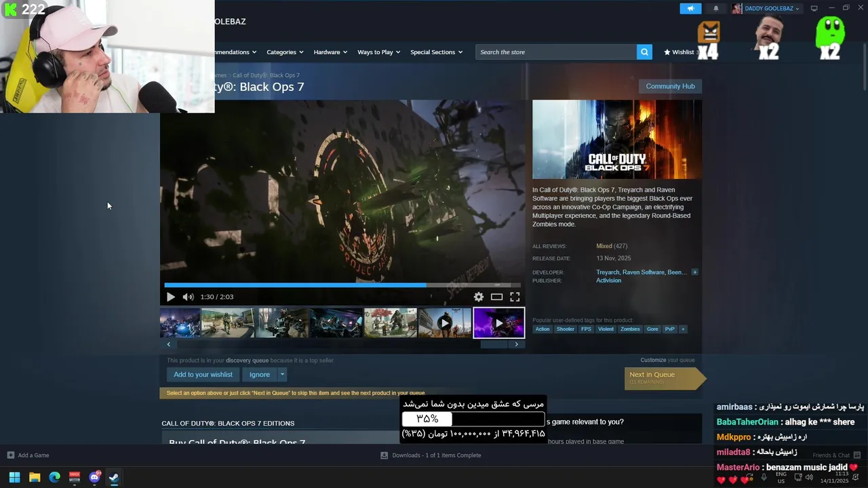Click the microphone tray icon
The width and height of the screenshot is (868, 488).
click(x=764, y=477)
